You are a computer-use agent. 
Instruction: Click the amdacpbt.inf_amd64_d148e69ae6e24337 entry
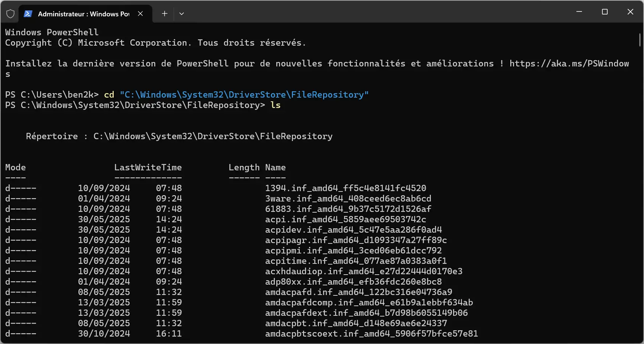click(356, 323)
